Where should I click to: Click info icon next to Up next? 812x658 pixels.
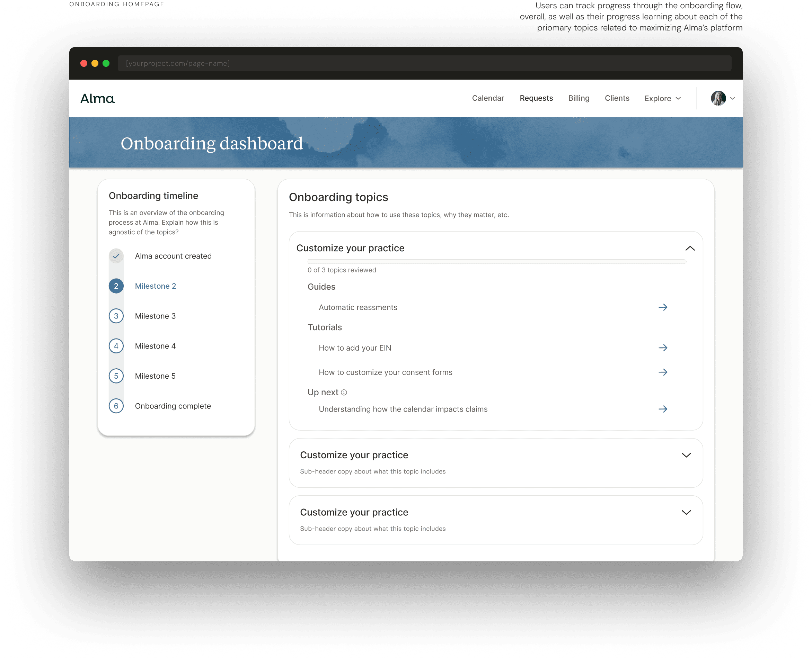(x=344, y=393)
